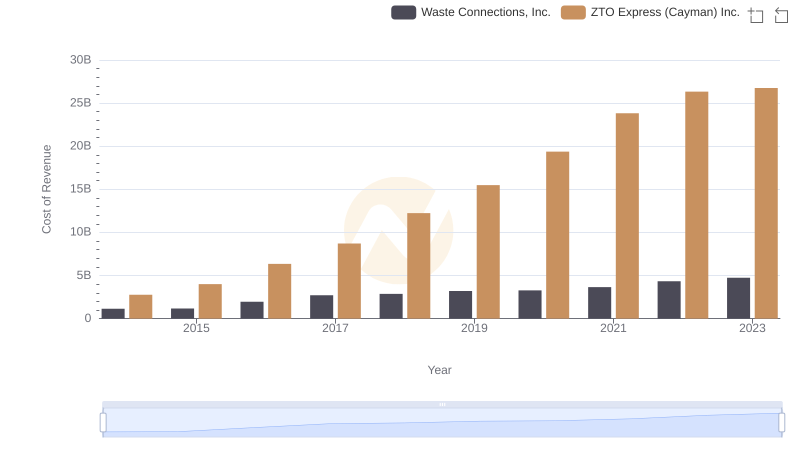
Task: Toggle Waste Connections, Inc. legend series
Action: click(470, 12)
